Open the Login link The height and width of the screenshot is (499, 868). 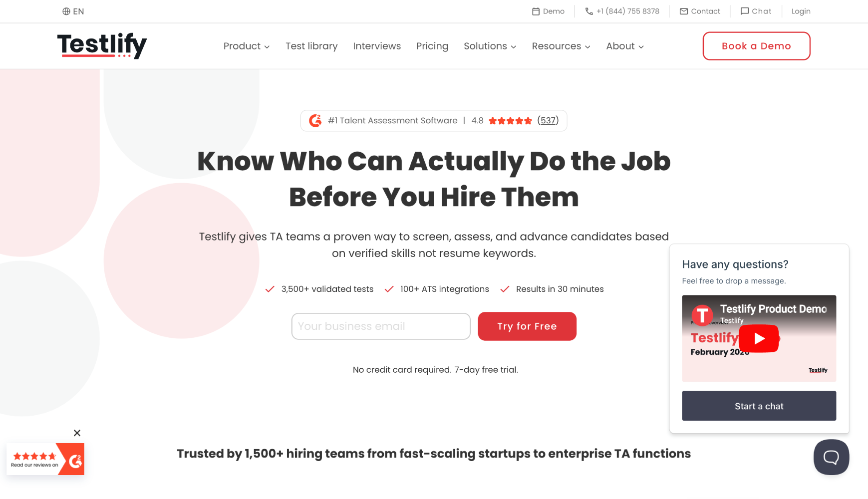tap(801, 11)
